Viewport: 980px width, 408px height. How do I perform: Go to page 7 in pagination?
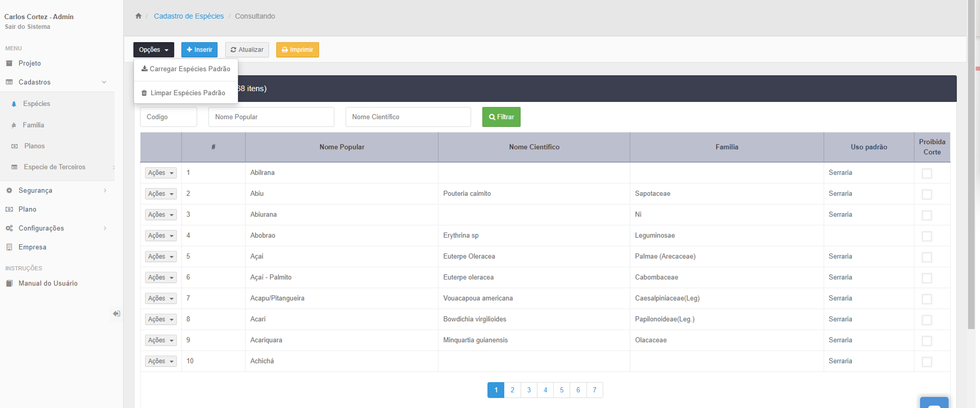[x=594, y=390]
